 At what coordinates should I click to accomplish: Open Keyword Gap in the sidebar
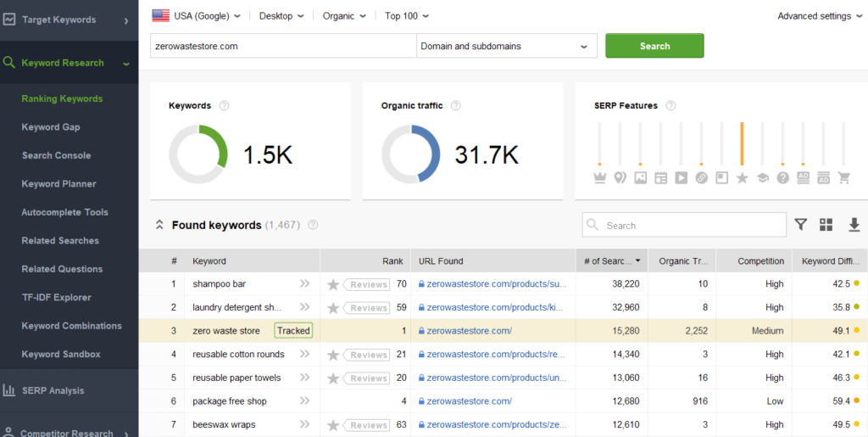click(51, 127)
